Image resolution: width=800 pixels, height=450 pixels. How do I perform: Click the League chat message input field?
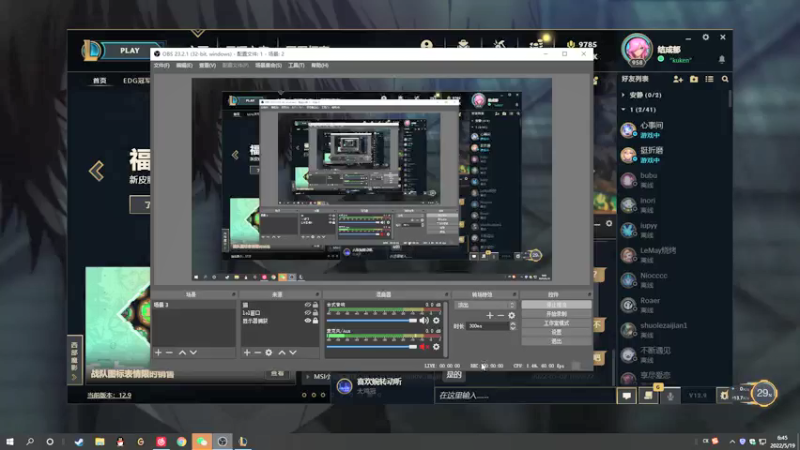[x=526, y=395]
